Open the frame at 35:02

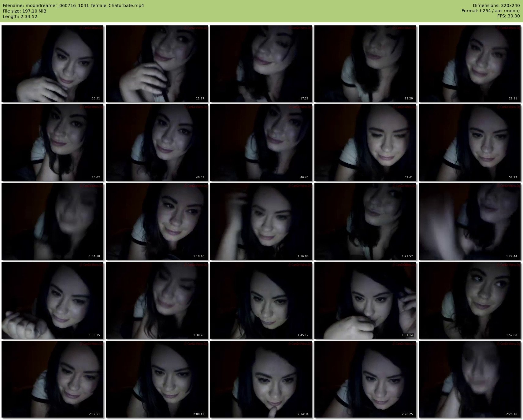tap(53, 143)
